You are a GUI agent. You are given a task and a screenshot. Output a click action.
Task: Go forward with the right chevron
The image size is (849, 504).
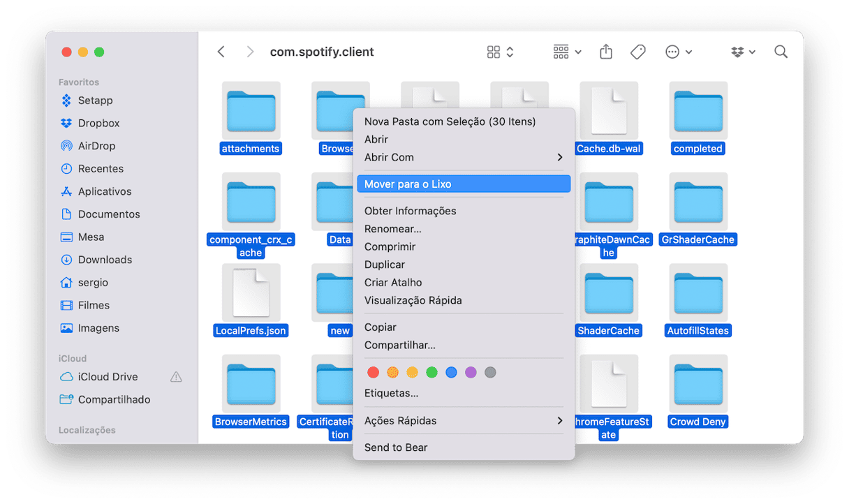coord(250,52)
